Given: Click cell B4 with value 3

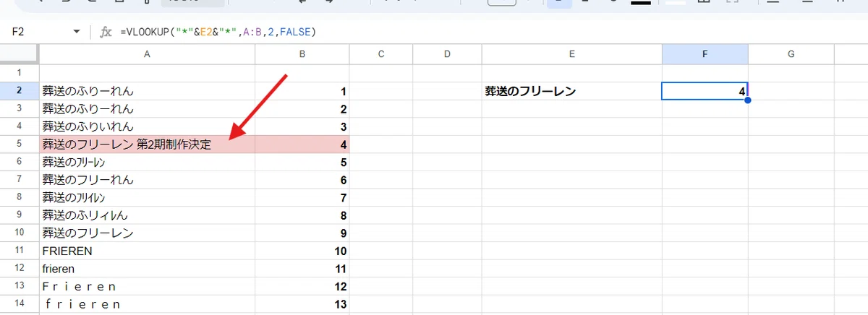Looking at the screenshot, I should point(302,126).
